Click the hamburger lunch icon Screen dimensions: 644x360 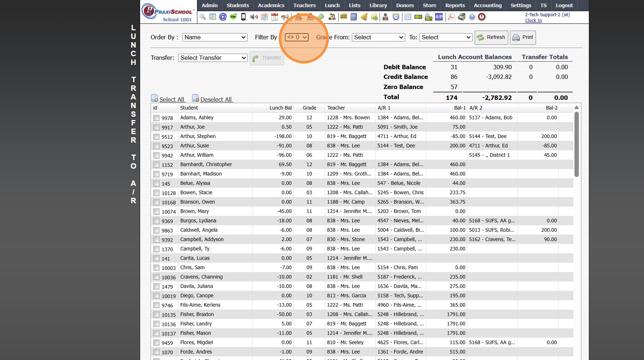[344, 17]
